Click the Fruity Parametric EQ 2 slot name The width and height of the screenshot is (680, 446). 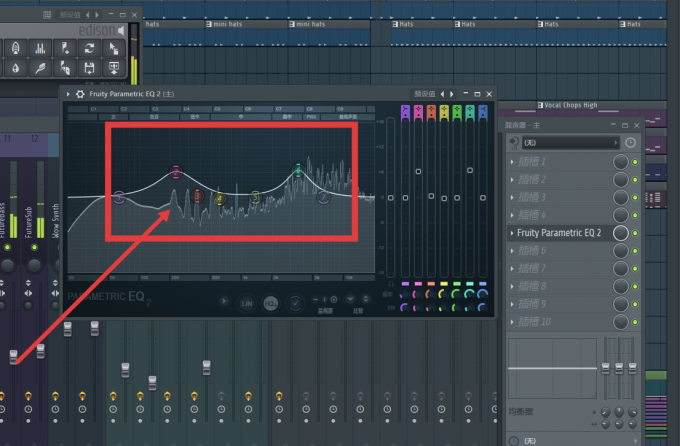tap(559, 233)
